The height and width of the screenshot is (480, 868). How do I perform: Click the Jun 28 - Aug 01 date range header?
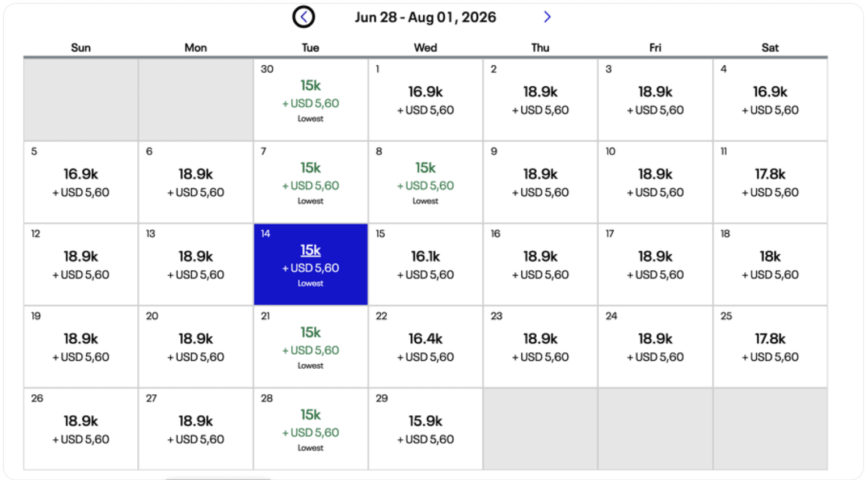425,17
